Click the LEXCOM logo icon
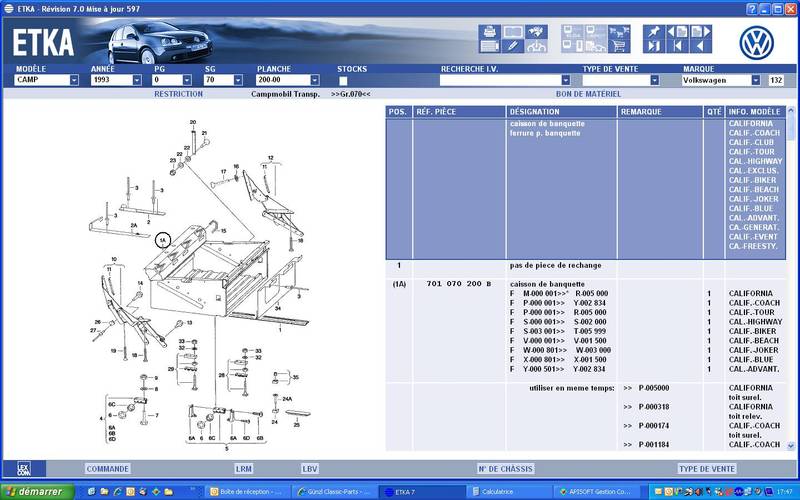Screen dimensions: 800x500 (24, 468)
